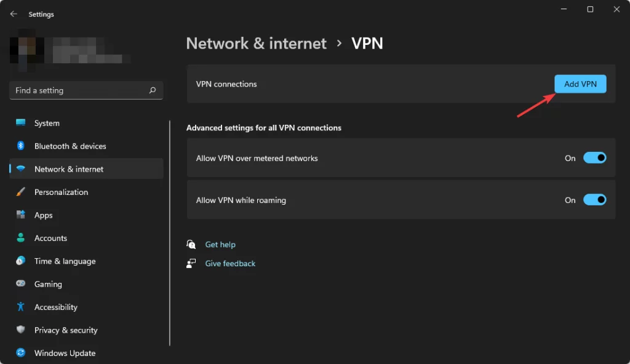The image size is (630, 364).
Task: Select the Privacy & security shield icon
Action: pos(19,330)
